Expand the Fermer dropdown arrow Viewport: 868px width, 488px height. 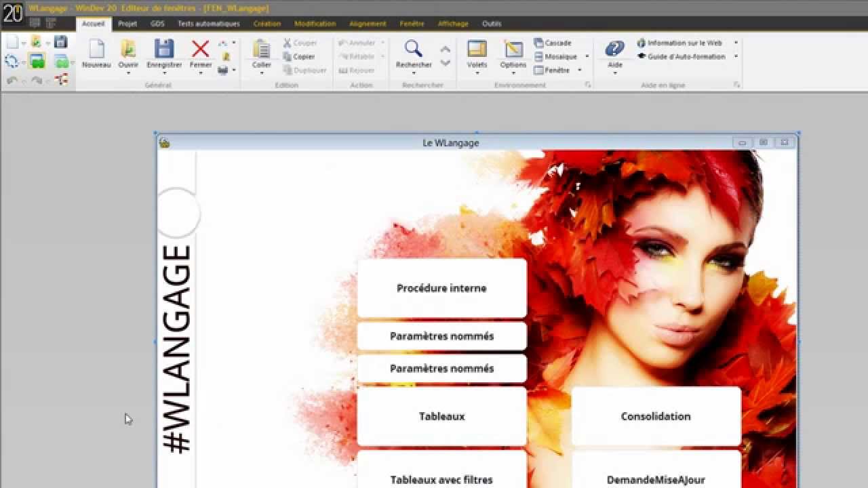201,72
